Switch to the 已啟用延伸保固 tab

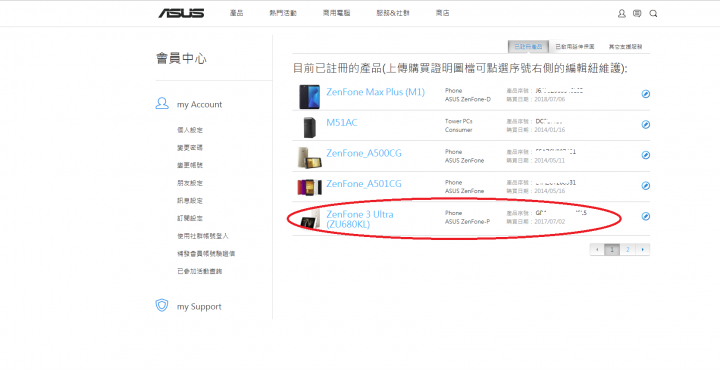pos(575,47)
